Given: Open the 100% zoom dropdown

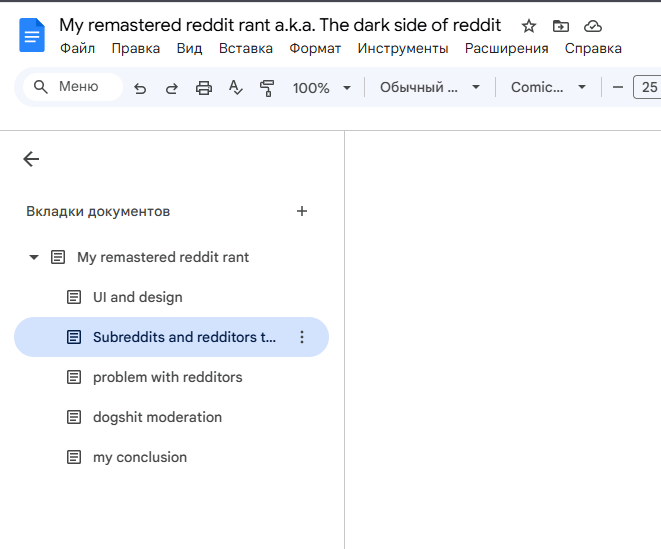Looking at the screenshot, I should pyautogui.click(x=322, y=88).
